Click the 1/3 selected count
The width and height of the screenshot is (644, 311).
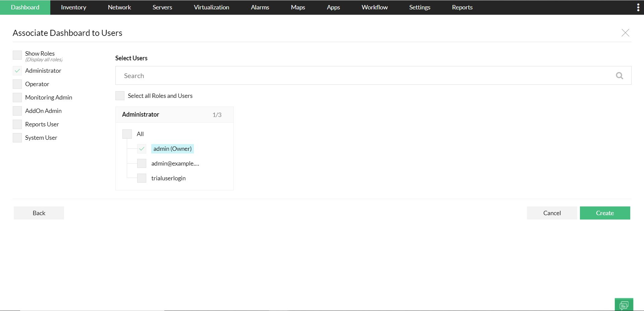pos(217,115)
